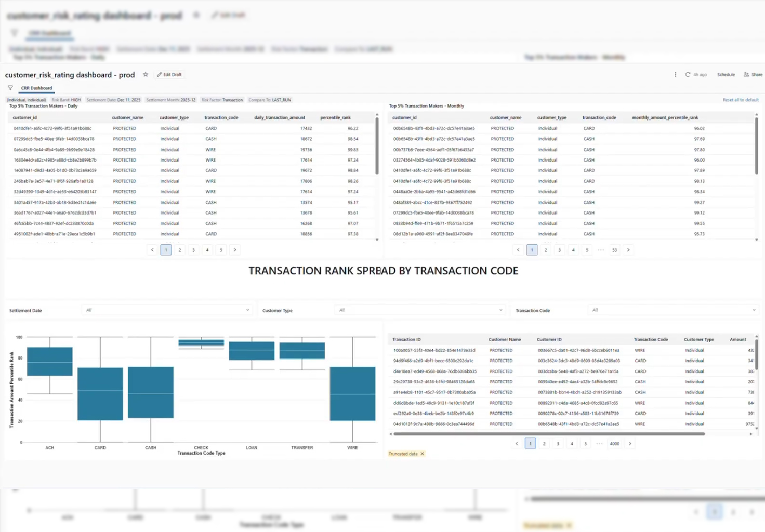The height and width of the screenshot is (532, 765).
Task: Select page 53 in Monthly table pagination
Action: [x=614, y=250]
